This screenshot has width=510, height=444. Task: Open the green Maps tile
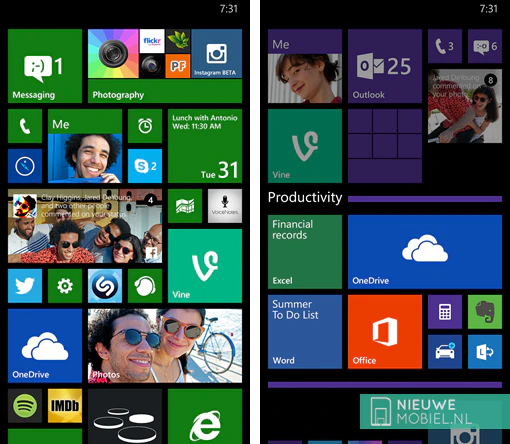click(185, 206)
